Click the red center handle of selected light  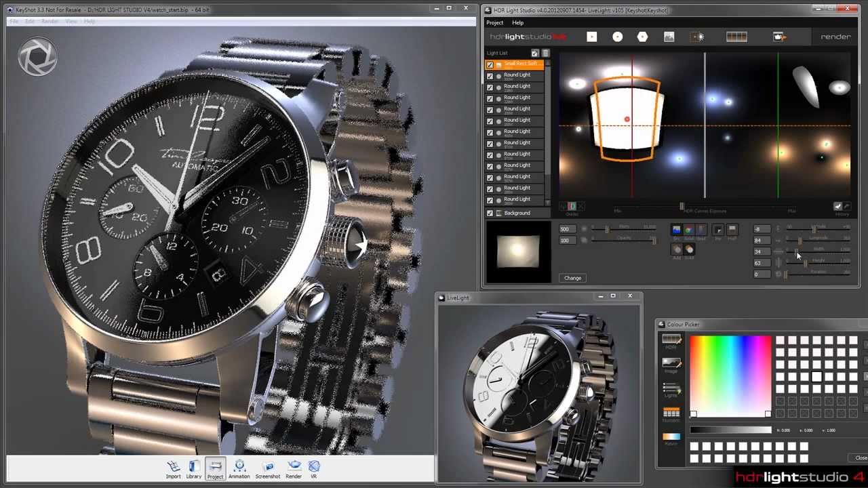627,120
